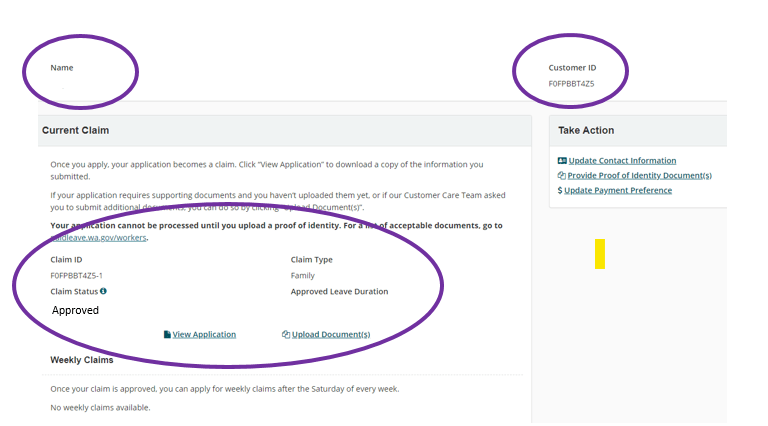This screenshot has height=426, width=768.
Task: Click the Claim Status info icon
Action: point(103,291)
